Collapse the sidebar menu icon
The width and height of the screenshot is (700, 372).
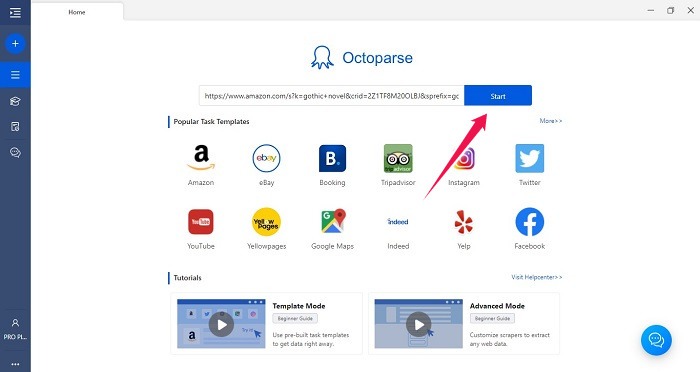[x=15, y=13]
